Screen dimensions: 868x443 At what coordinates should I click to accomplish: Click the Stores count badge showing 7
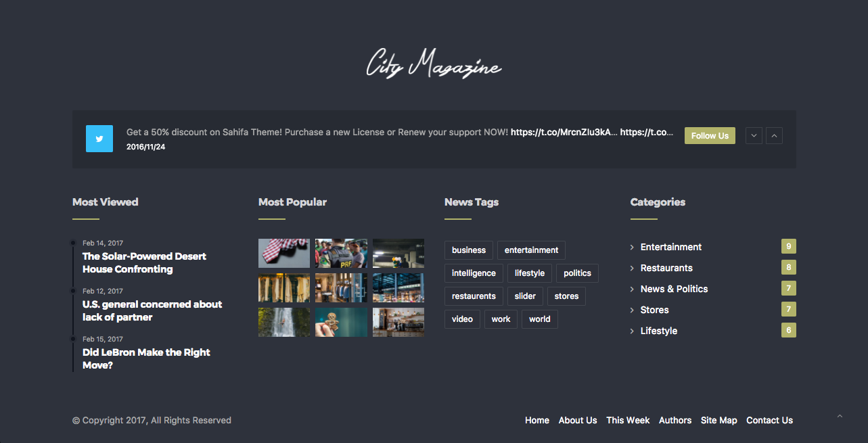pos(788,310)
